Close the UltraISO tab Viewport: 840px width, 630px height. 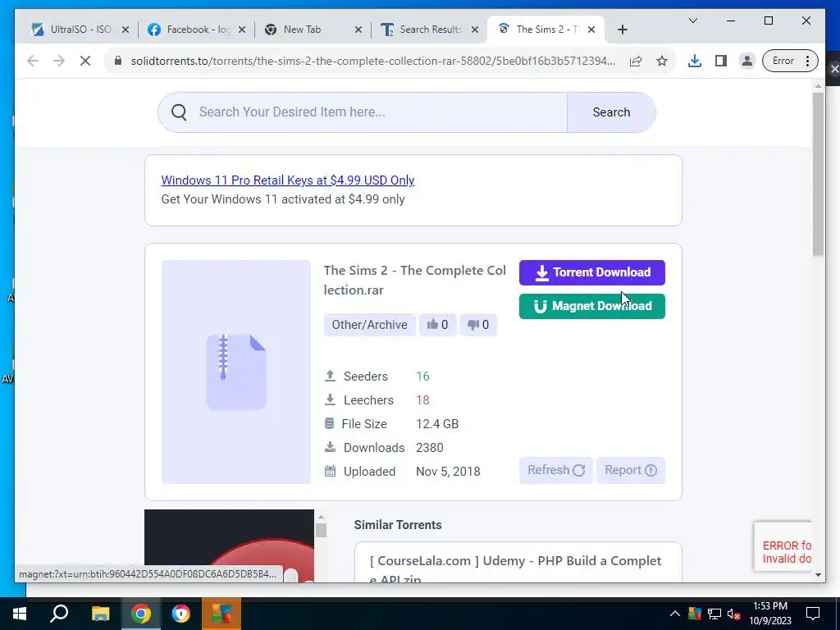[x=126, y=30]
